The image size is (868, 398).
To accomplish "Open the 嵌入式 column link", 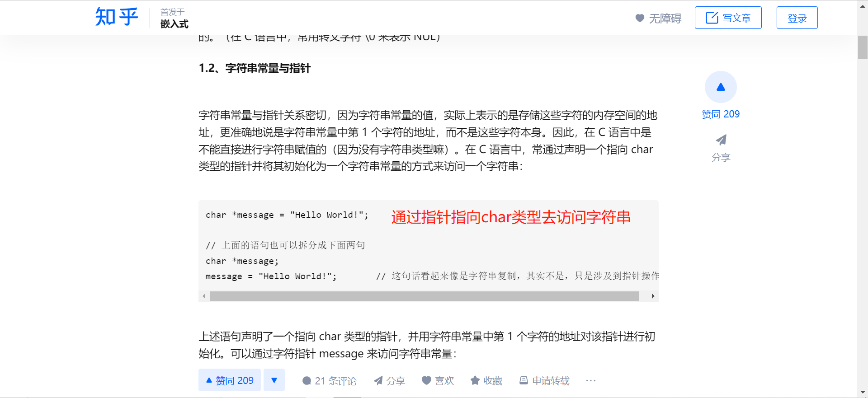I will coord(175,24).
